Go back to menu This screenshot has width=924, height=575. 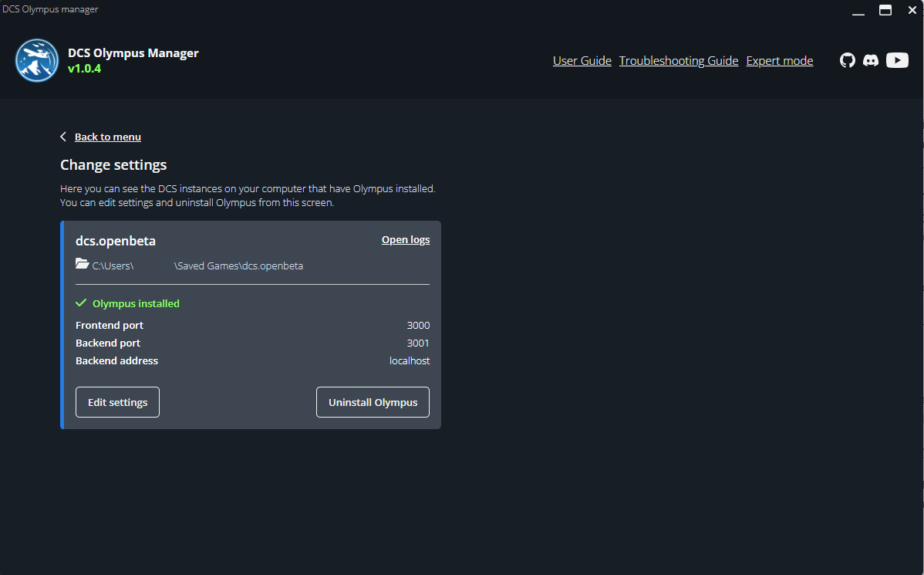click(x=107, y=137)
